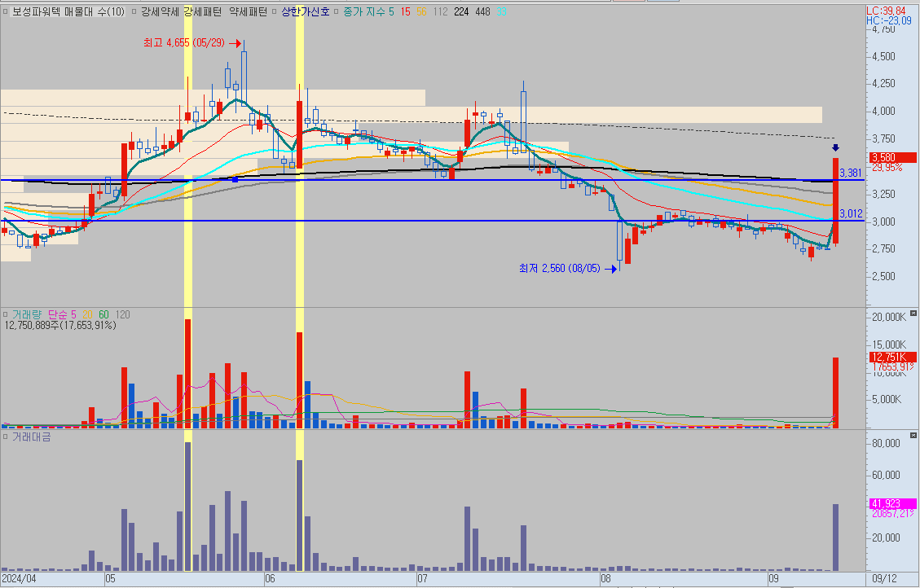Viewport: 920px width, 588px height.
Task: Click the 12,750,889주 volume readout
Action: point(60,326)
